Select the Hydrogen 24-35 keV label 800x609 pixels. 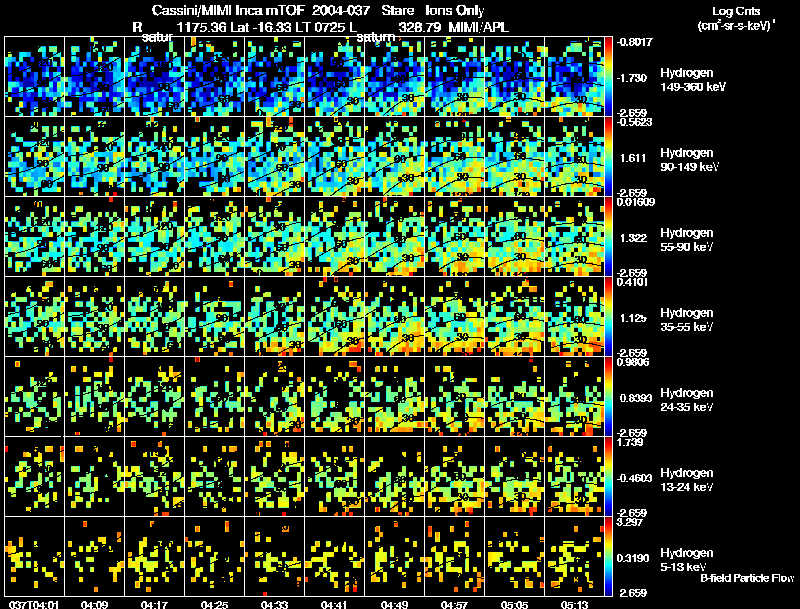[x=687, y=400]
